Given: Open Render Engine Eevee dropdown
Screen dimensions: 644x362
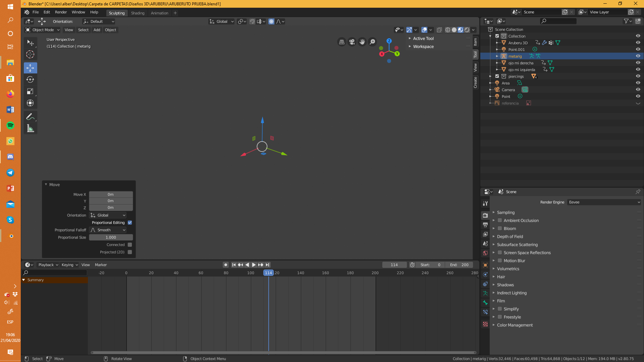Looking at the screenshot, I should 604,202.
